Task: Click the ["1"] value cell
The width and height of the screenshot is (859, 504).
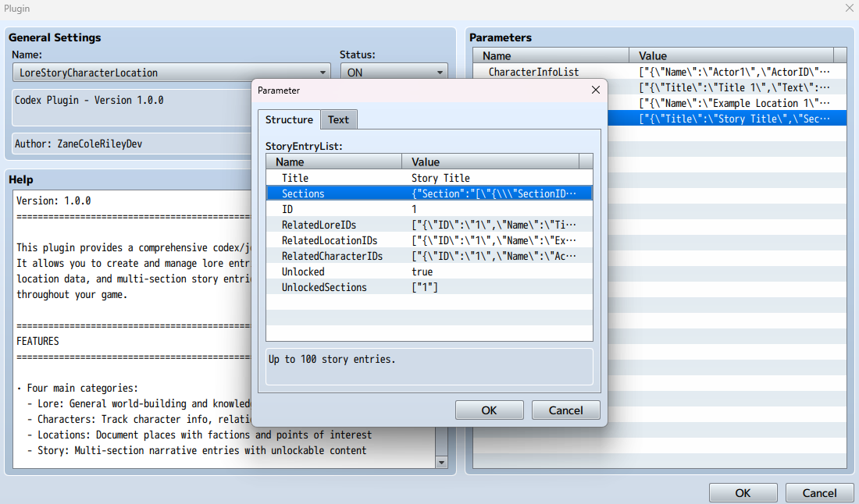Action: (425, 287)
